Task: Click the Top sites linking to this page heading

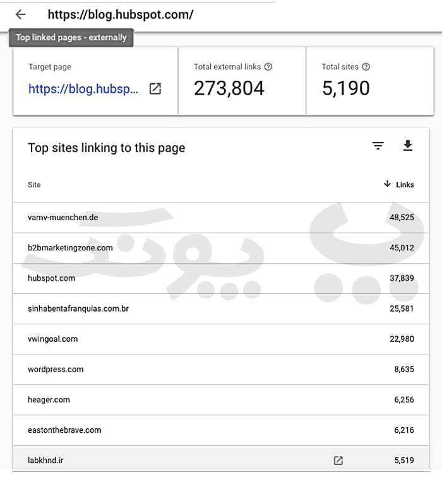Action: 107,148
